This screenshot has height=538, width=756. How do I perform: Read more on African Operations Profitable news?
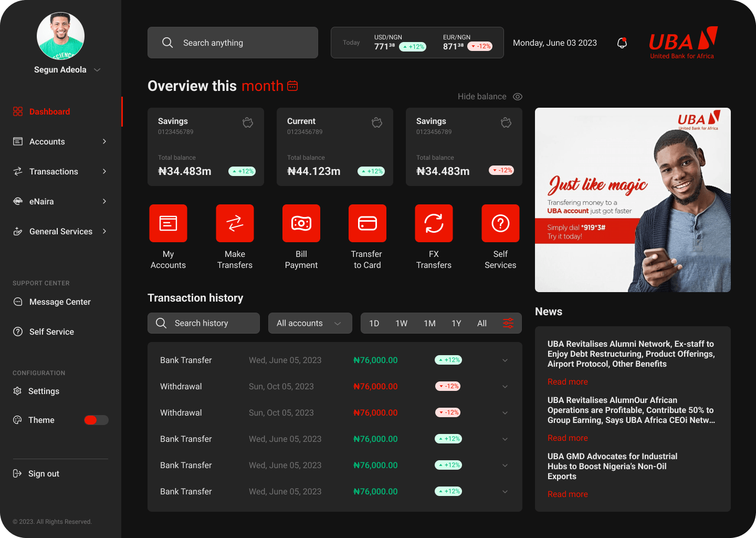568,438
